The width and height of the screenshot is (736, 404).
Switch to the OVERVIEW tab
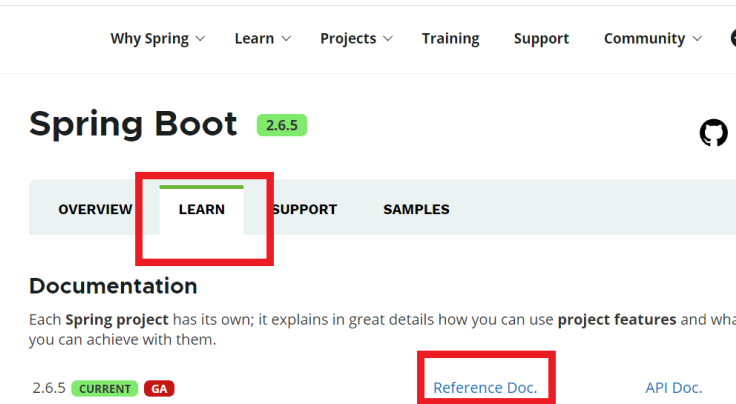coord(95,209)
